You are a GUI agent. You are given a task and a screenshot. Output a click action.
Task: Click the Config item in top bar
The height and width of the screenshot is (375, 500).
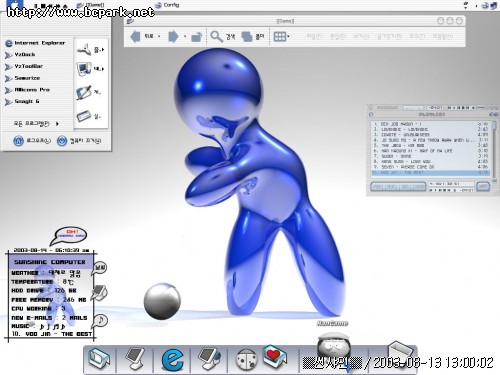point(168,5)
